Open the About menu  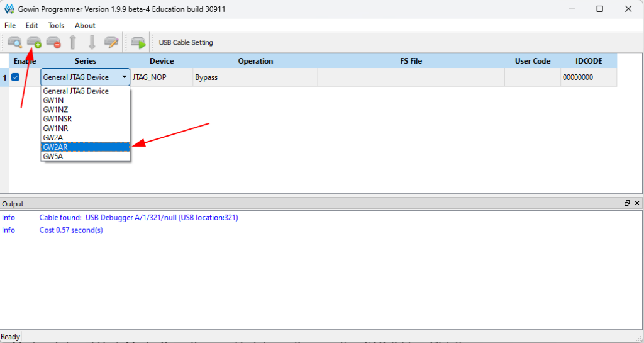(85, 25)
